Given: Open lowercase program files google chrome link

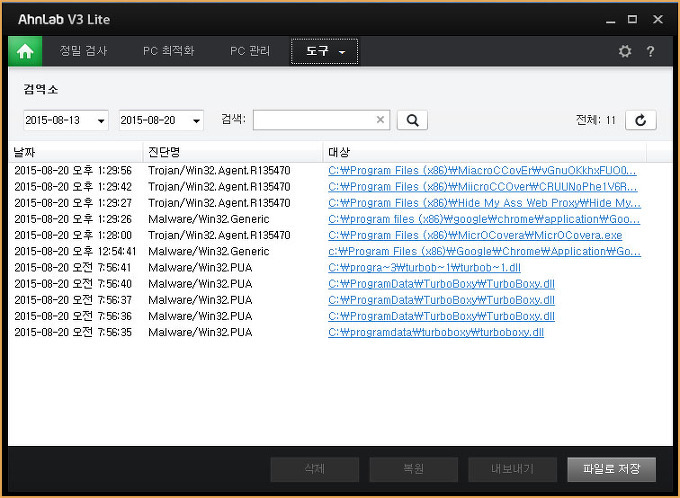Looking at the screenshot, I should click(484, 219).
